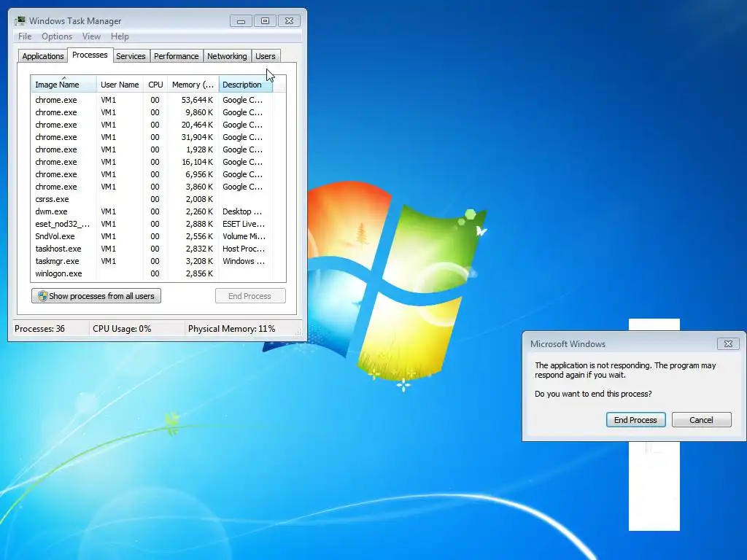Confirm End Process in Microsoft Windows dialog
This screenshot has width=747, height=560.
(635, 420)
